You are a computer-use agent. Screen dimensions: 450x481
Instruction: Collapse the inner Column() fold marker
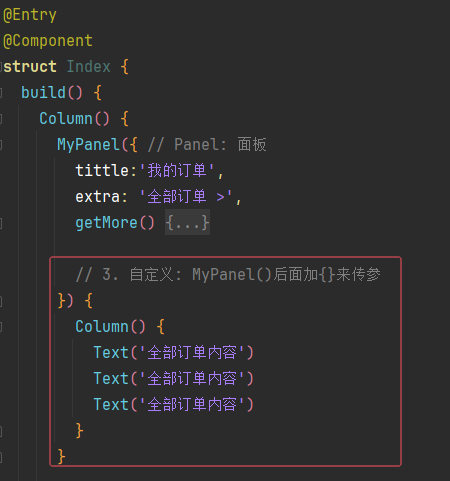1,327
